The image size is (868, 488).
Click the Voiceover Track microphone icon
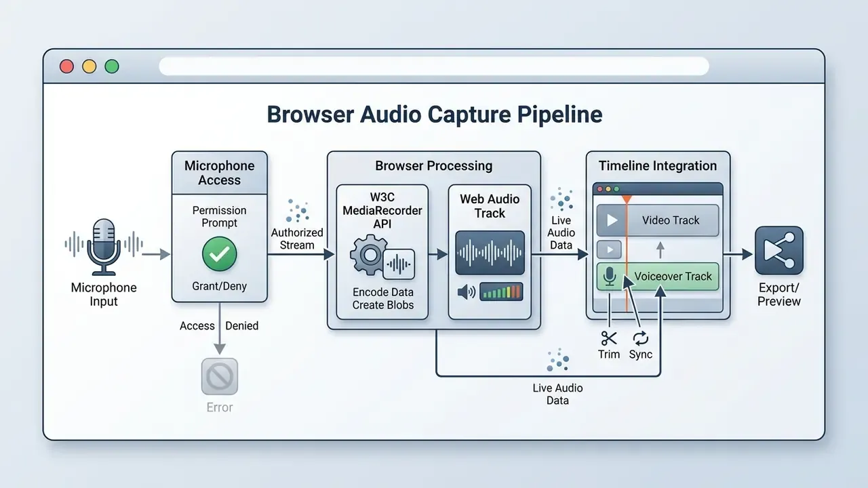[610, 276]
